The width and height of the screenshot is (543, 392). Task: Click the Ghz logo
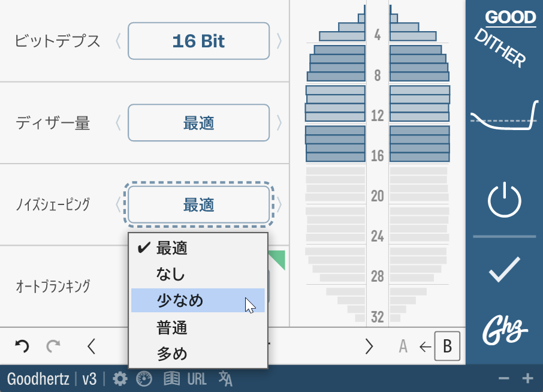505,330
